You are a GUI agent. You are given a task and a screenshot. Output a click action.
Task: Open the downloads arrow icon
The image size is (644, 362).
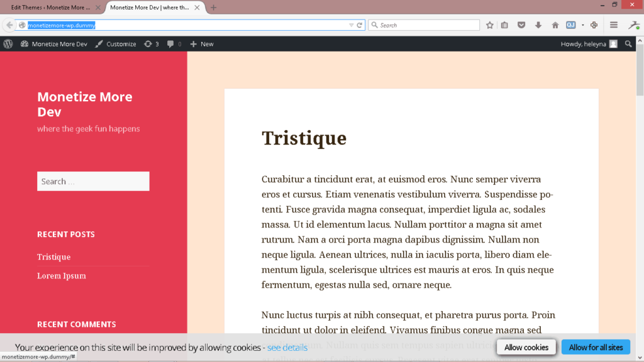tap(538, 25)
